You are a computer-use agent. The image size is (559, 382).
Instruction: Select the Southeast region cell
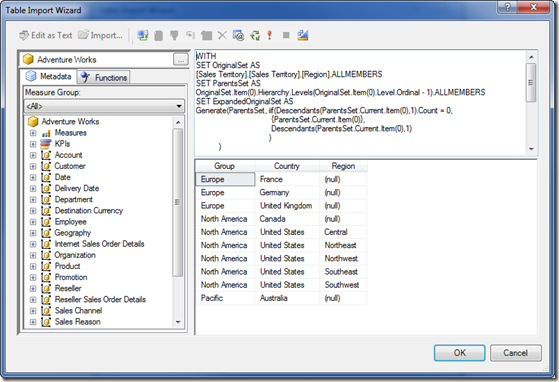[x=343, y=272]
